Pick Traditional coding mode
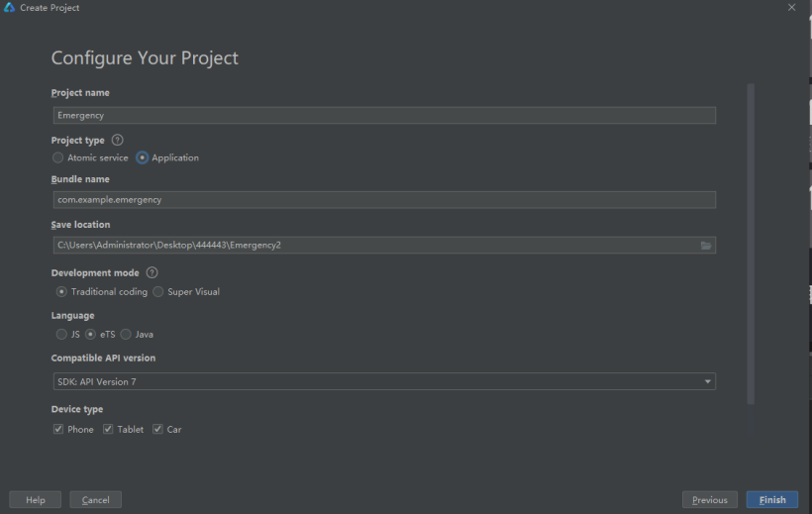The height and width of the screenshot is (514, 812). 61,292
